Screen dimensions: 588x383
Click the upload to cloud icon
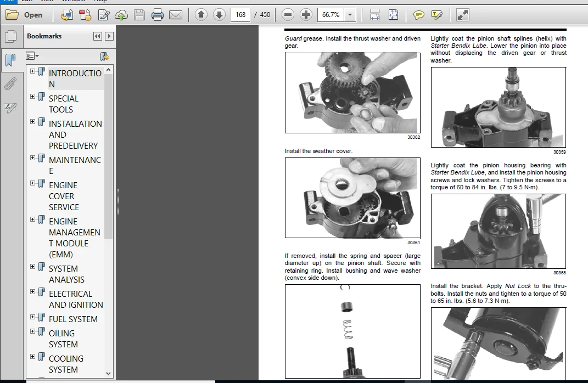point(121,15)
